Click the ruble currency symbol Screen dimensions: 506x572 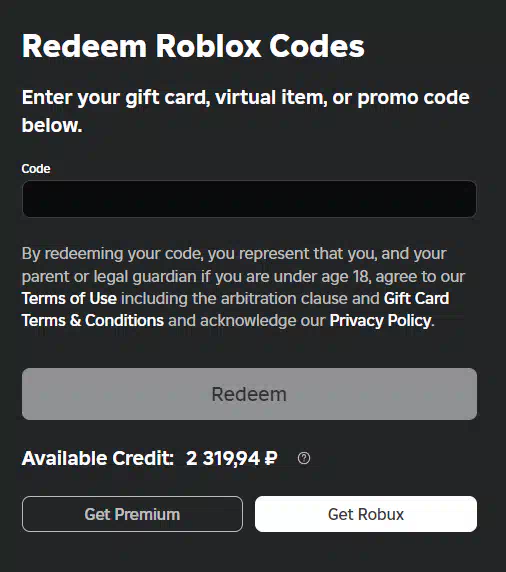[x=271, y=458]
